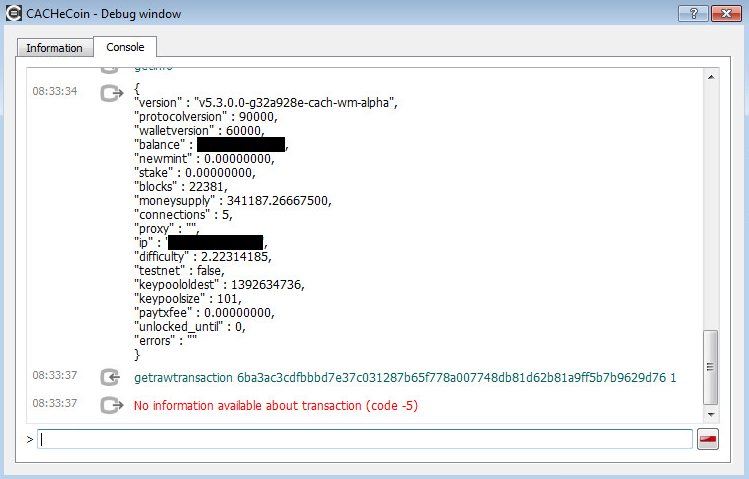This screenshot has height=479, width=749.
Task: Click the console command input field
Action: click(x=365, y=439)
